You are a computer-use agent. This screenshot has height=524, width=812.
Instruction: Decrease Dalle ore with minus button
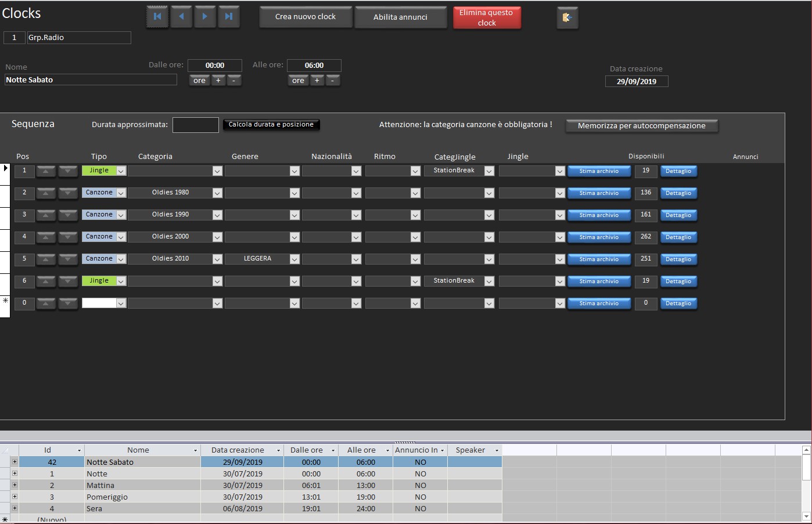(234, 81)
